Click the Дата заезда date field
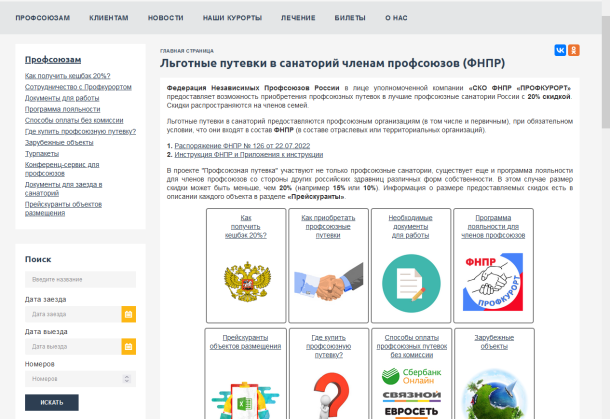610x419 pixels. tap(73, 314)
